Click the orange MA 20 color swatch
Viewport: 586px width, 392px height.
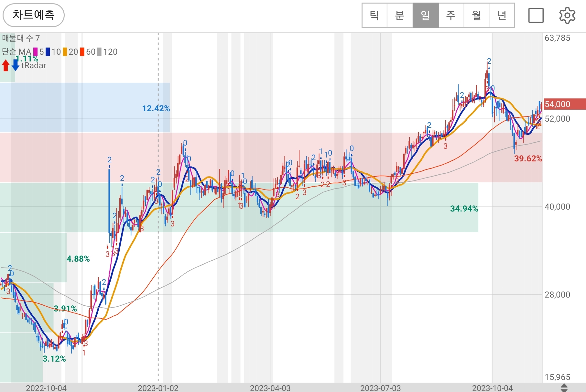[65, 52]
